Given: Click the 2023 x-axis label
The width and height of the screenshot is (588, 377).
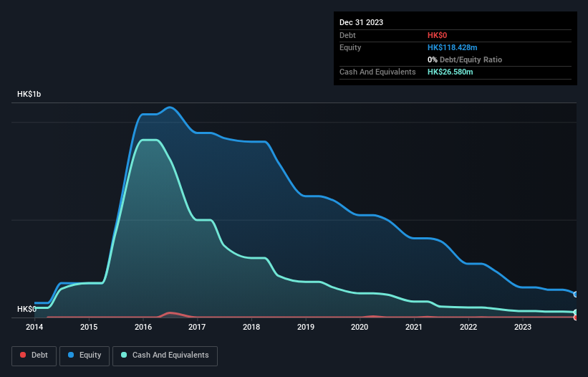Looking at the screenshot, I should click(523, 327).
